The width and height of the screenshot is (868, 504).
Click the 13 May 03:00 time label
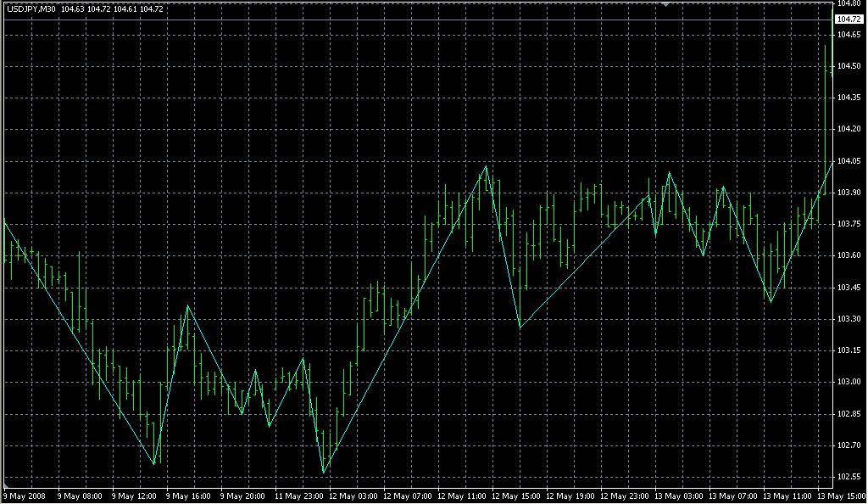(x=679, y=496)
